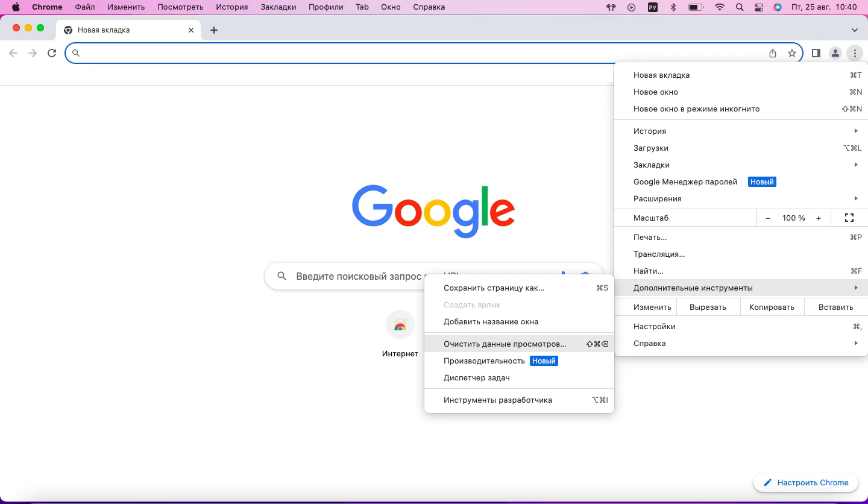Click the reload page icon

tap(52, 53)
